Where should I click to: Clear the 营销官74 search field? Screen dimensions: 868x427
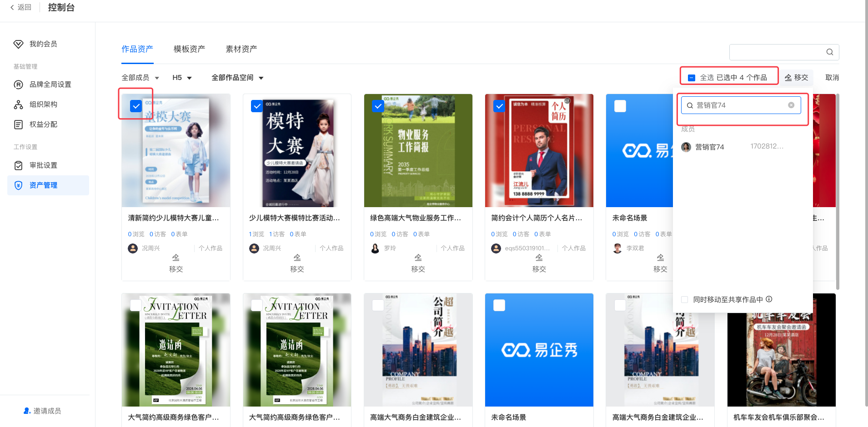791,105
